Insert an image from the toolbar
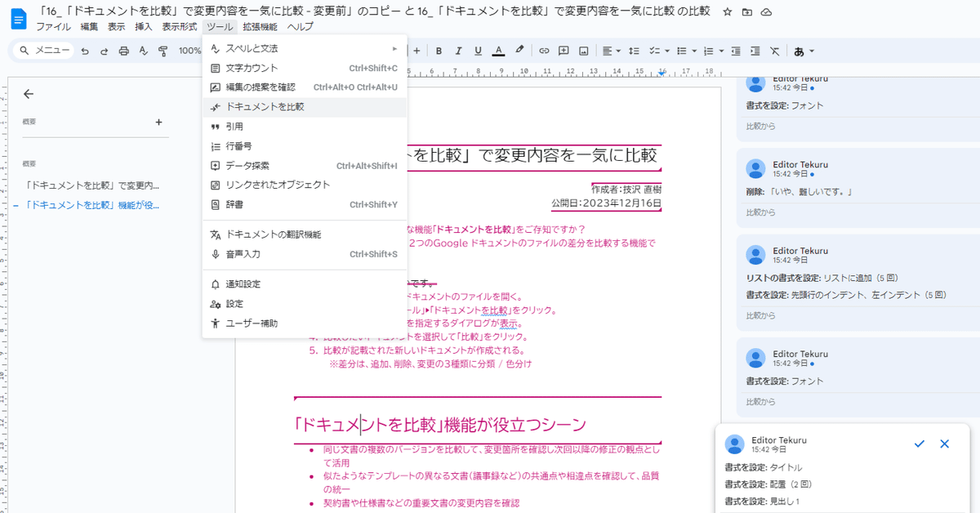 (x=583, y=51)
